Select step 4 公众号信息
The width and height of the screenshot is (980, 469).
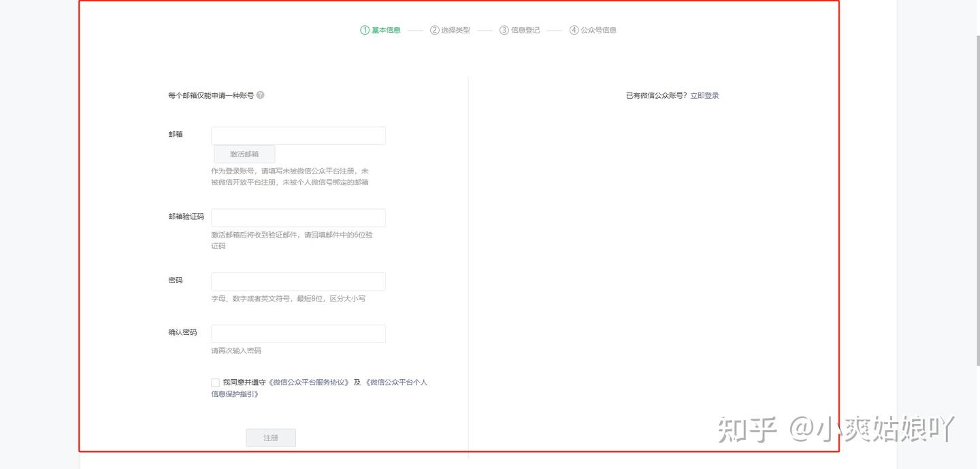click(x=593, y=30)
